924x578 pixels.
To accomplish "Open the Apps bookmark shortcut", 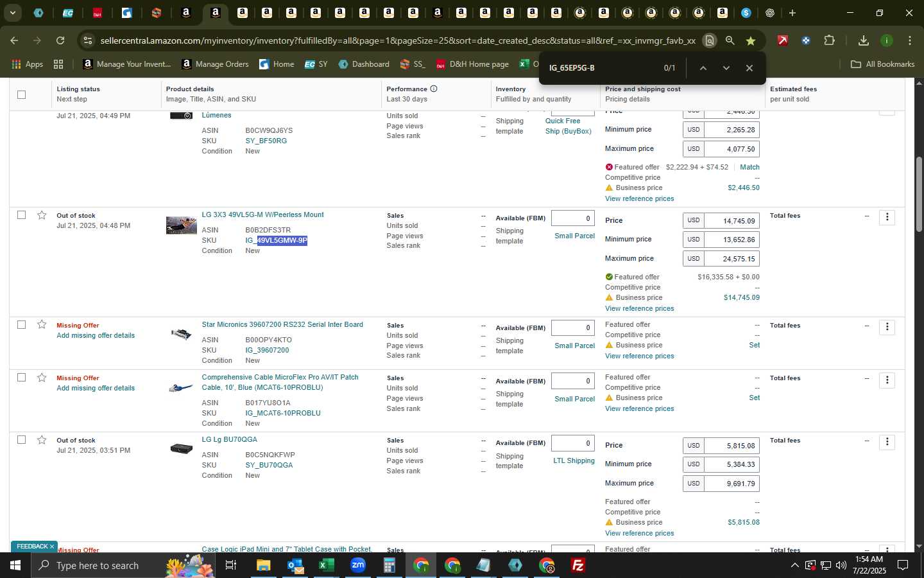I will tap(28, 64).
